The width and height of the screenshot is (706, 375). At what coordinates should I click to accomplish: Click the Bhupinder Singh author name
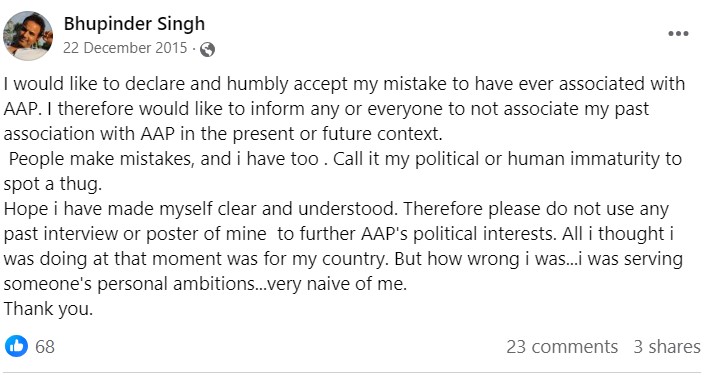click(134, 24)
